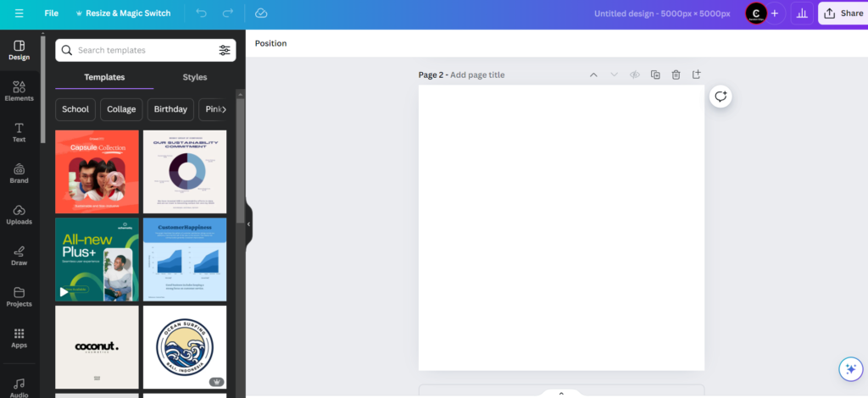Delete the page using the trash icon

(x=676, y=75)
